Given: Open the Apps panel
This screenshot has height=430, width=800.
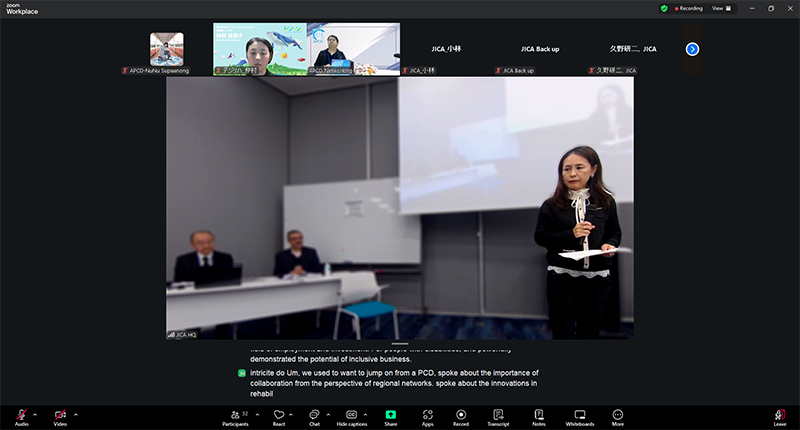Looking at the screenshot, I should tap(428, 417).
